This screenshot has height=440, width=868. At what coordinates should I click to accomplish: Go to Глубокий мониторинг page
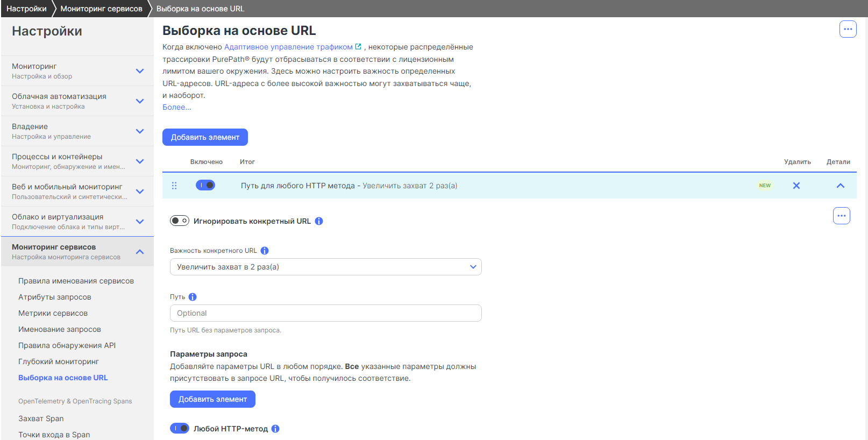[x=59, y=361]
